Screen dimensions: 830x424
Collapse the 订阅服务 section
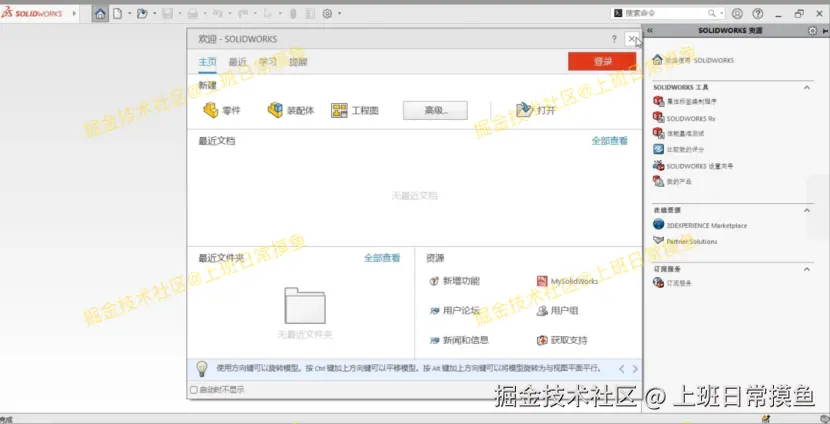coord(807,269)
